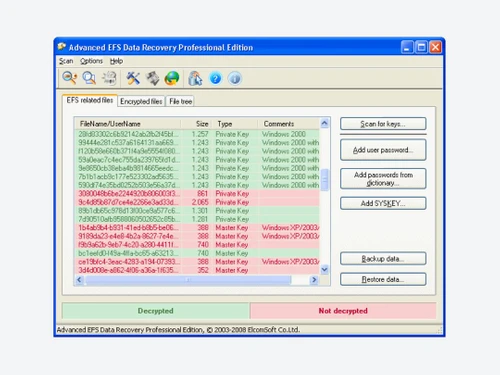Viewport: 500px width, 375px height.
Task: Click the vertical scrollbar thumb
Action: click(324, 180)
